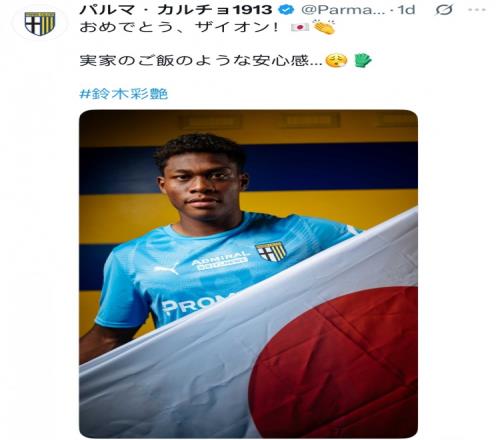Click the blue verified checkmark badge
This screenshot has width=500, height=440.
coord(286,10)
